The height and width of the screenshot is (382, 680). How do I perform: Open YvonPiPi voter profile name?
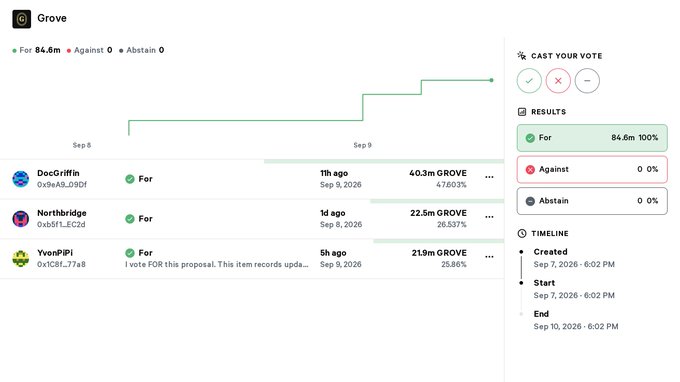click(x=55, y=253)
